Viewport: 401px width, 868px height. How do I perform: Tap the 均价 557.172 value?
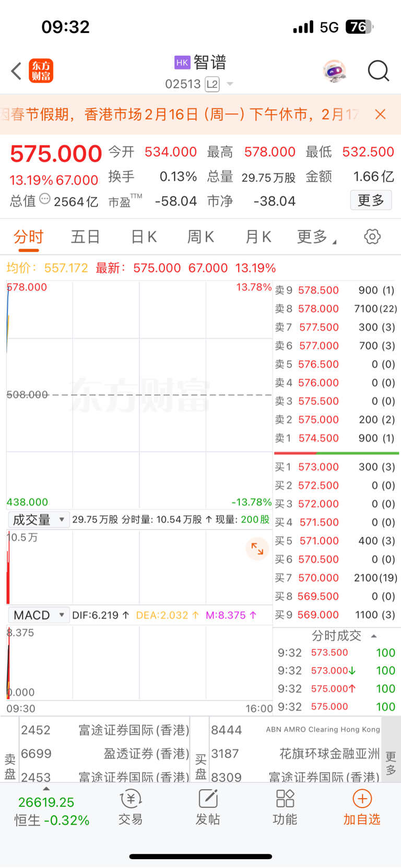(66, 268)
